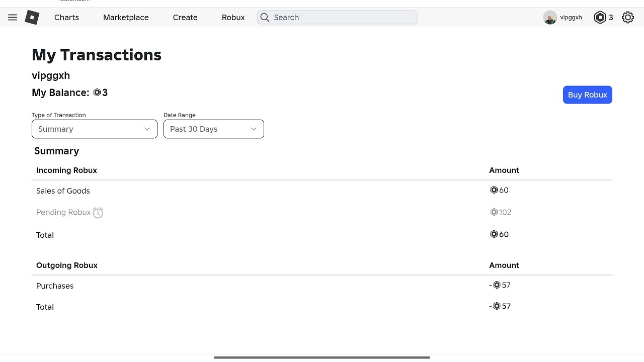This screenshot has width=644, height=362.
Task: Click the horizontal scrollbar at bottom
Action: pyautogui.click(x=322, y=357)
